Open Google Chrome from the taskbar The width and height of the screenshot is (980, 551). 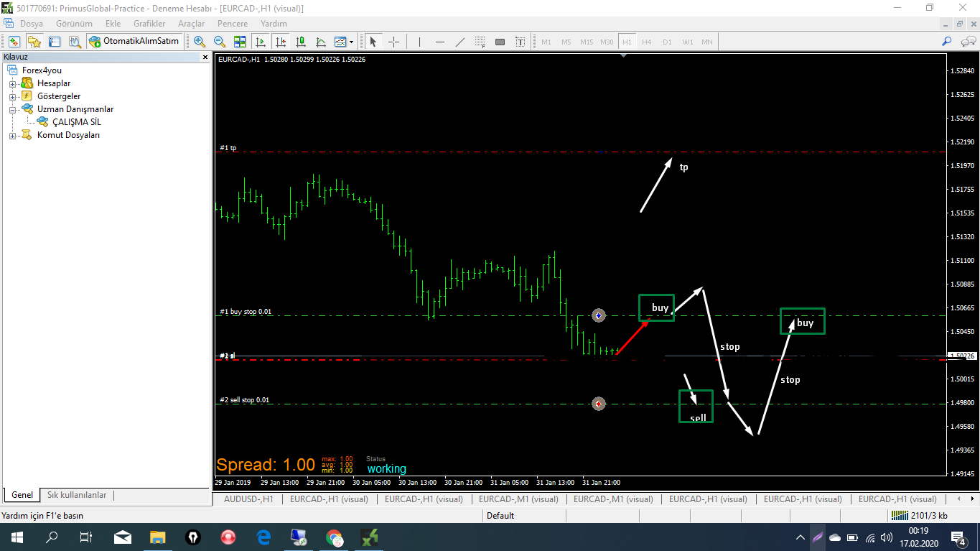(334, 537)
